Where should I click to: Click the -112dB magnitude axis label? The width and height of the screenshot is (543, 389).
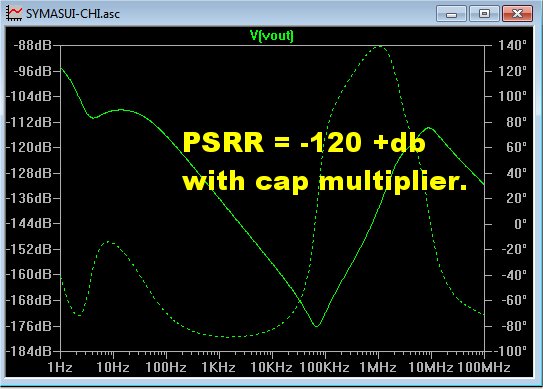[x=29, y=122]
